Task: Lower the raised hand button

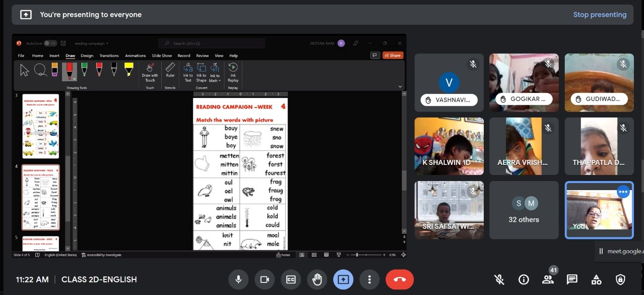Action: (317, 279)
